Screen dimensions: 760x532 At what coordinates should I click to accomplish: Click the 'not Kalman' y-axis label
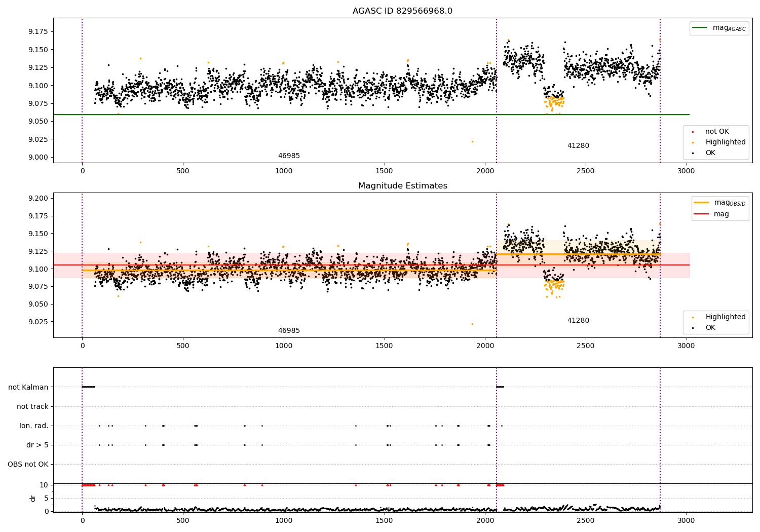(28, 387)
